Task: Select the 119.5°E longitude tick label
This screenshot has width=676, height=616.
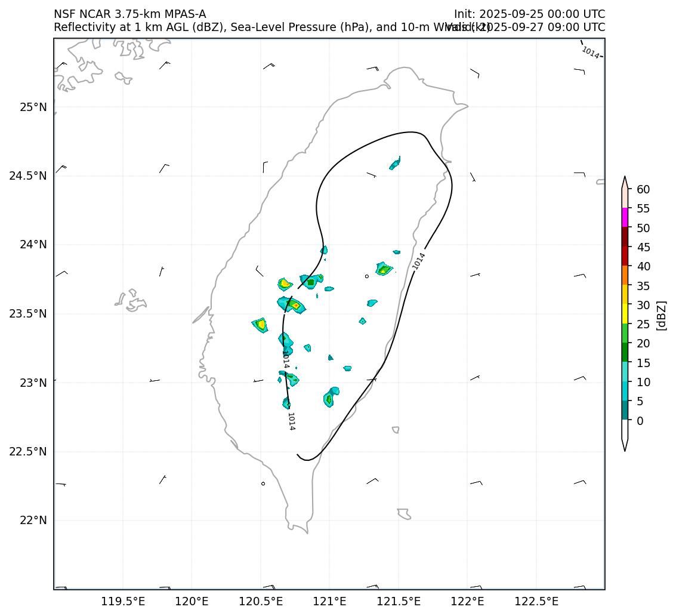Action: [x=123, y=601]
